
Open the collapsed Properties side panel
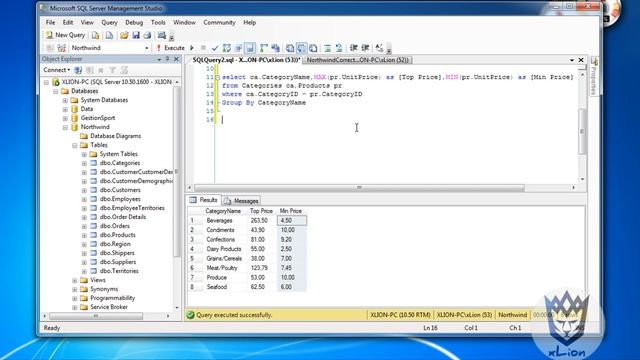[594, 76]
